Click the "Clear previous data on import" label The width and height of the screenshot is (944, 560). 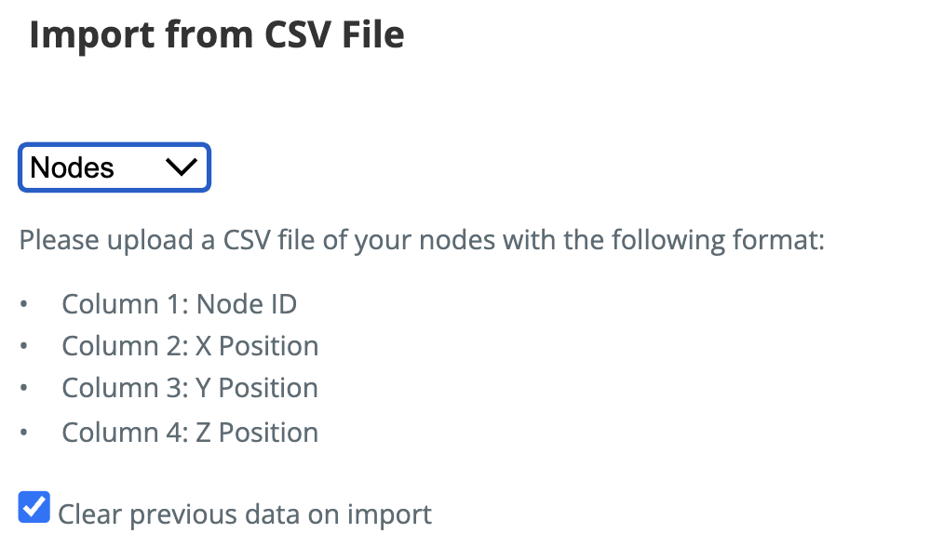(x=245, y=513)
